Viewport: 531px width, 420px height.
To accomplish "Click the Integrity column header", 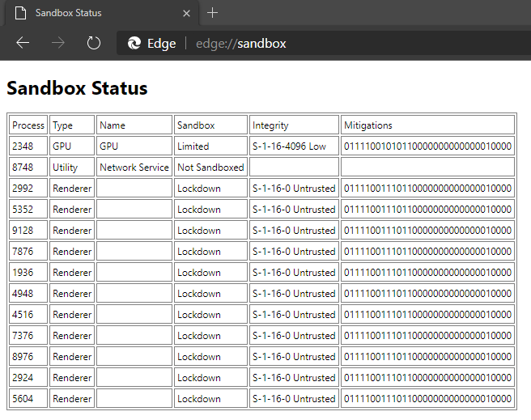I will click(x=270, y=125).
